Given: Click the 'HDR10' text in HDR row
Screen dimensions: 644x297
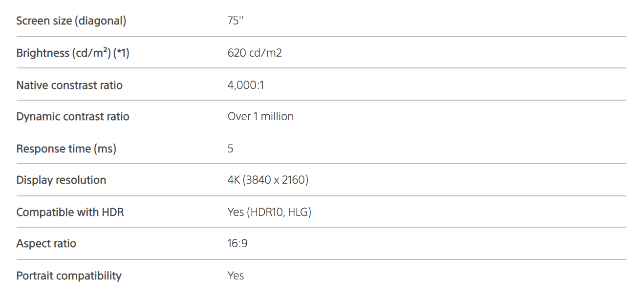Looking at the screenshot, I should 266,212.
